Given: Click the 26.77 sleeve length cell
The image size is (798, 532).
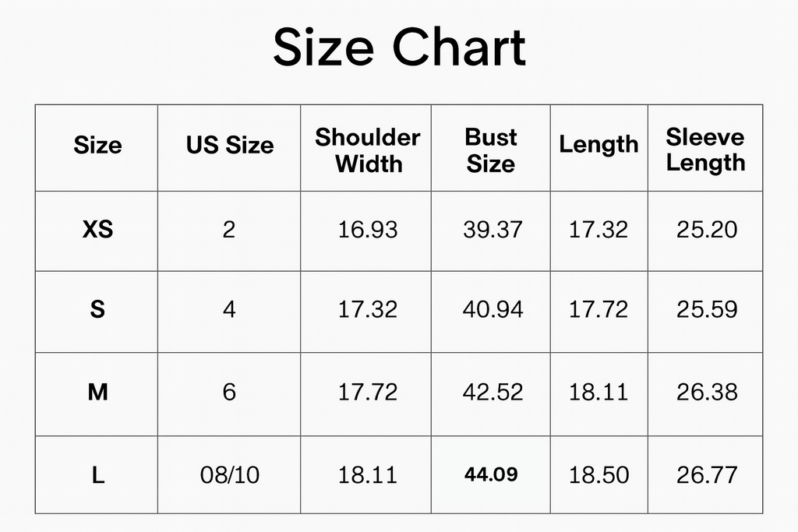Looking at the screenshot, I should pyautogui.click(x=707, y=475).
